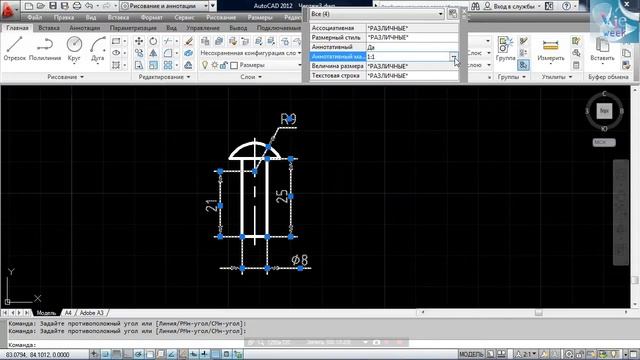640x360 pixels.
Task: Select the Полилиния polyline tool
Action: [x=45, y=49]
